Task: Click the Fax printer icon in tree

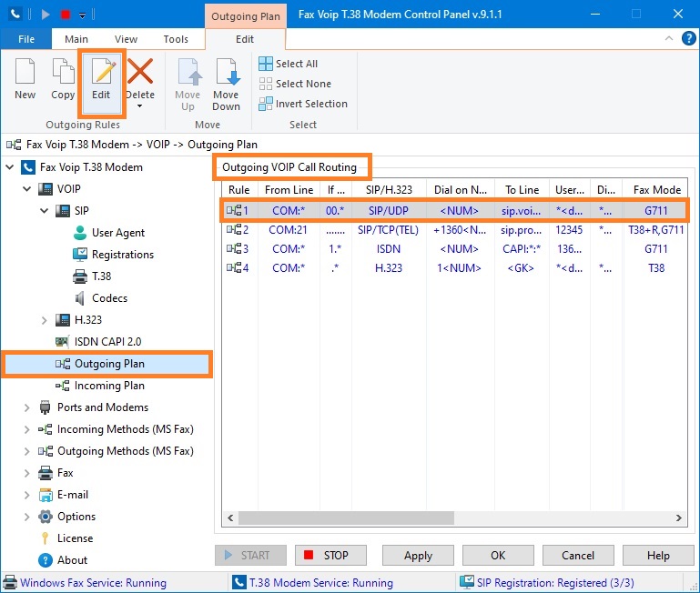Action: 46,473
